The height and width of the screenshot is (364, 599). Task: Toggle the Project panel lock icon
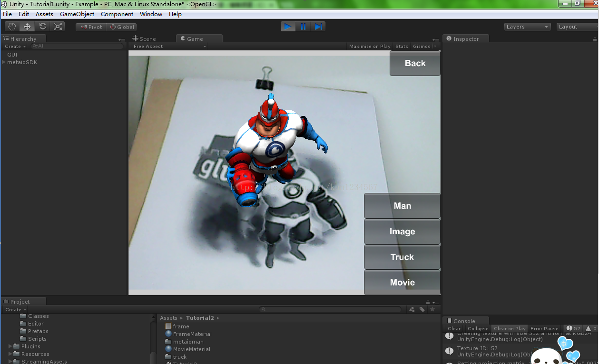(428, 302)
